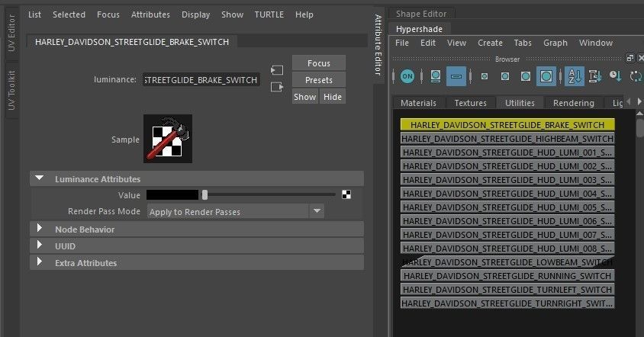Open the Display menu
Viewport: 644px width, 337px height.
coord(195,14)
